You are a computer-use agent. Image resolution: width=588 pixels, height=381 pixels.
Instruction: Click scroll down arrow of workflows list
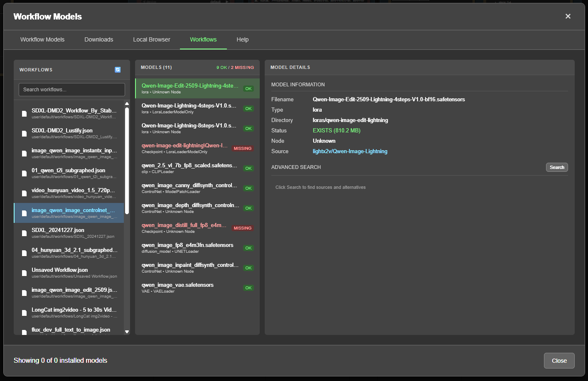pos(127,332)
